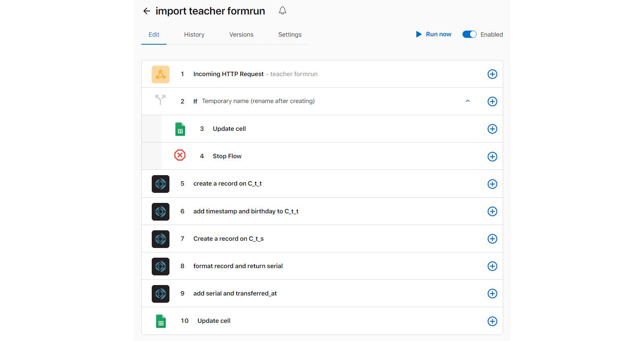This screenshot has height=341, width=644.
Task: Open the Versions tab
Action: point(241,35)
